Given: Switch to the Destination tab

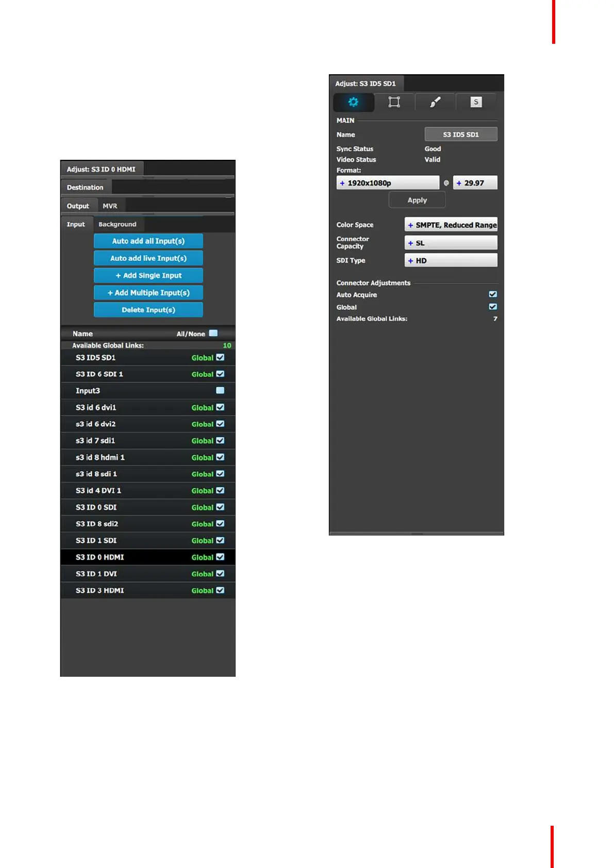Looking at the screenshot, I should 85,187.
